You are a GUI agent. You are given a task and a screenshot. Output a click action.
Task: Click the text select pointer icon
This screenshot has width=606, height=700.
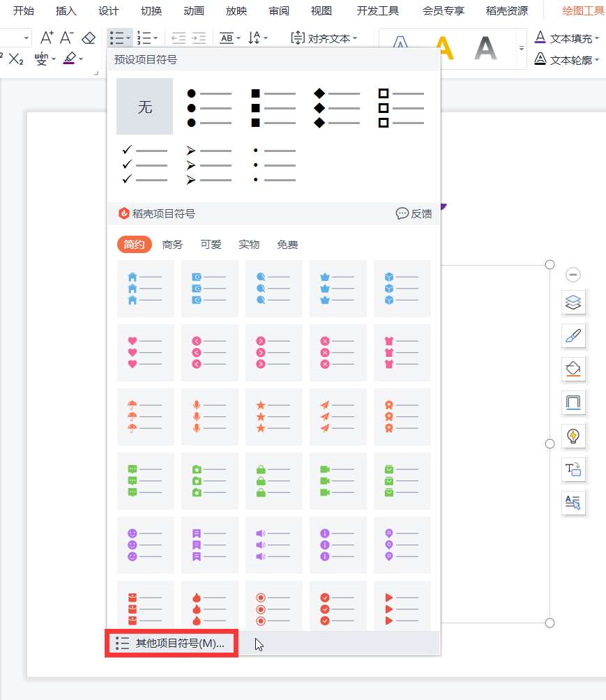point(573,503)
